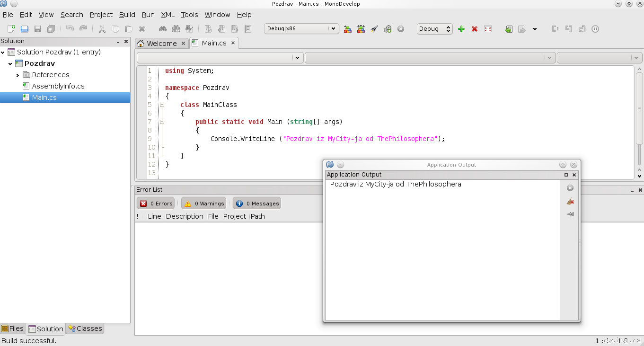Open the Debug layout selector
Screen dimensions: 644x346
coord(435,29)
